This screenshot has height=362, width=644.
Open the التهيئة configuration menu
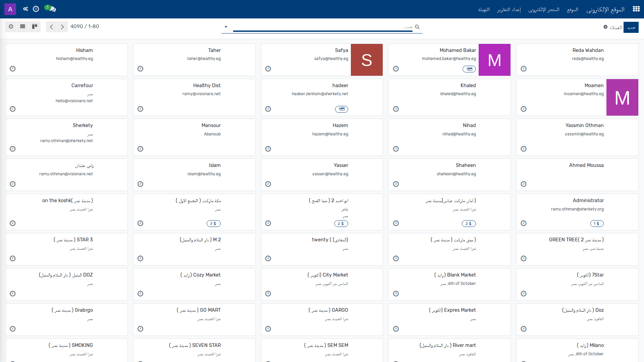(x=484, y=9)
